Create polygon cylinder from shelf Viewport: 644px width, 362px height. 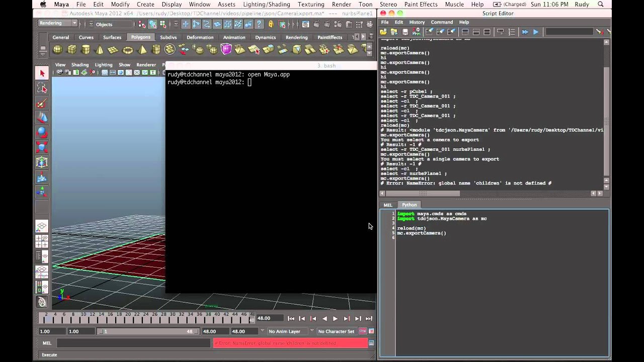click(x=86, y=49)
